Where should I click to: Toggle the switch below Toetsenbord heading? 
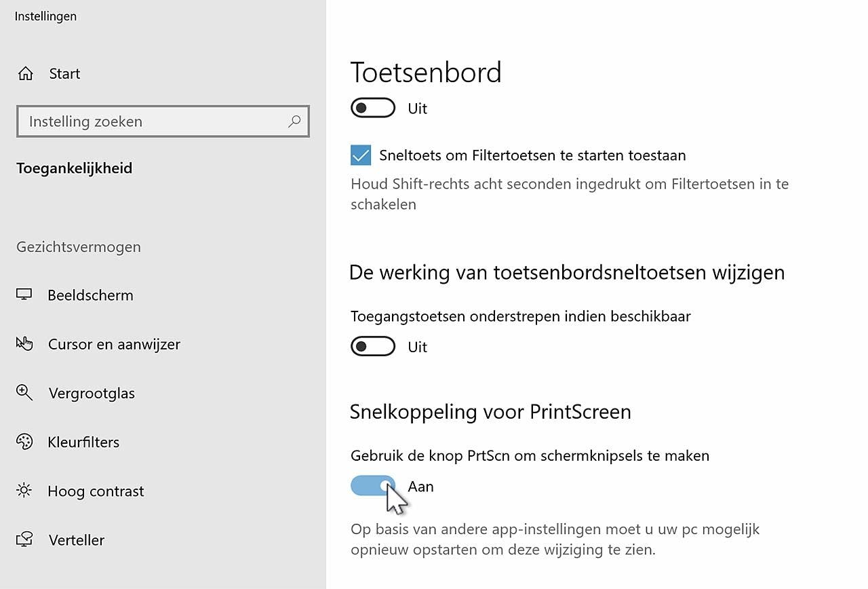tap(373, 108)
